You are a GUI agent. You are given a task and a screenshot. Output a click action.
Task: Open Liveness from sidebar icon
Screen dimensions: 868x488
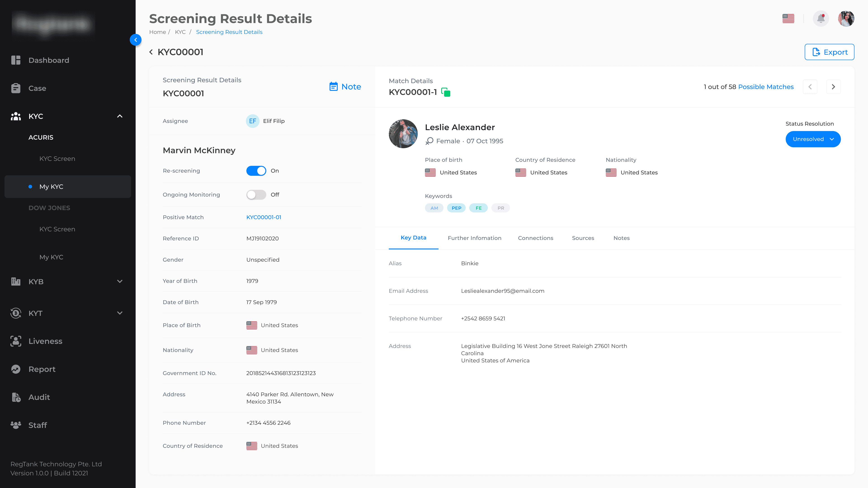coord(16,341)
